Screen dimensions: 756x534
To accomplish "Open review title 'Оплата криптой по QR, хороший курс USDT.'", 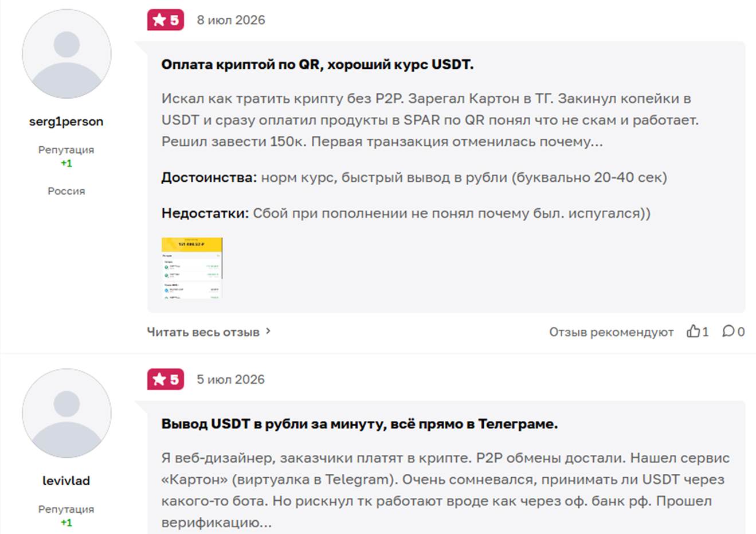I will coord(318,64).
